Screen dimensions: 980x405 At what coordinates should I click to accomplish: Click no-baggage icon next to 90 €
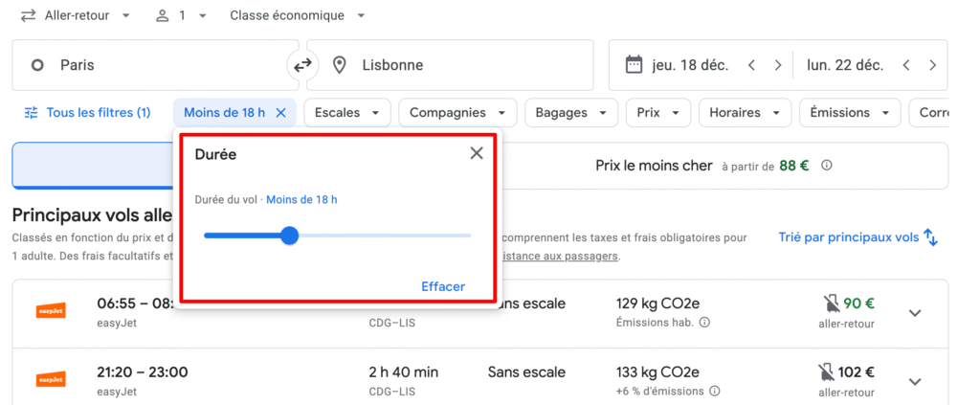click(831, 304)
